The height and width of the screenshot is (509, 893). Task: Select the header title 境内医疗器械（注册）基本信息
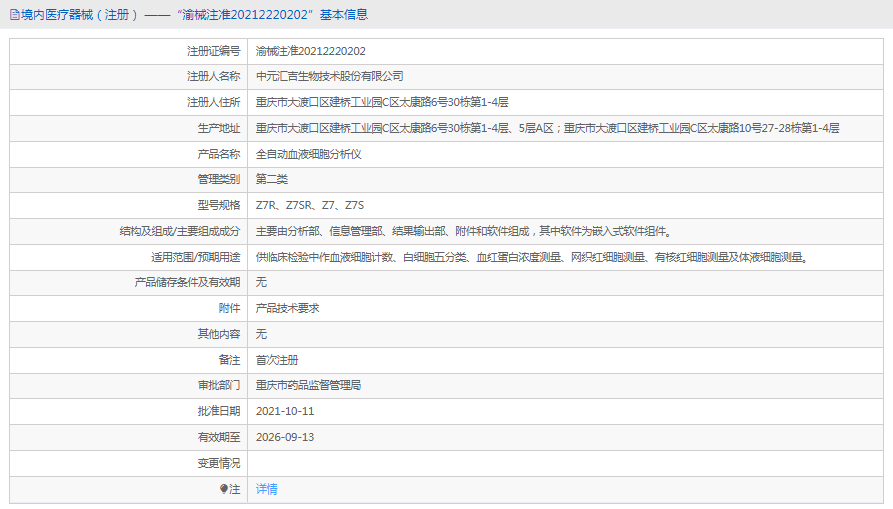coord(194,15)
